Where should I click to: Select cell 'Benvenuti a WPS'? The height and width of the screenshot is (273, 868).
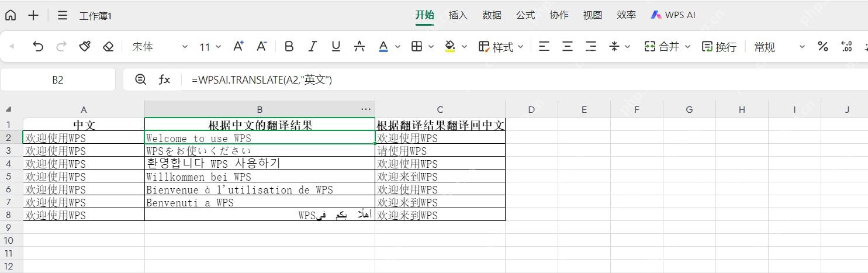point(260,202)
